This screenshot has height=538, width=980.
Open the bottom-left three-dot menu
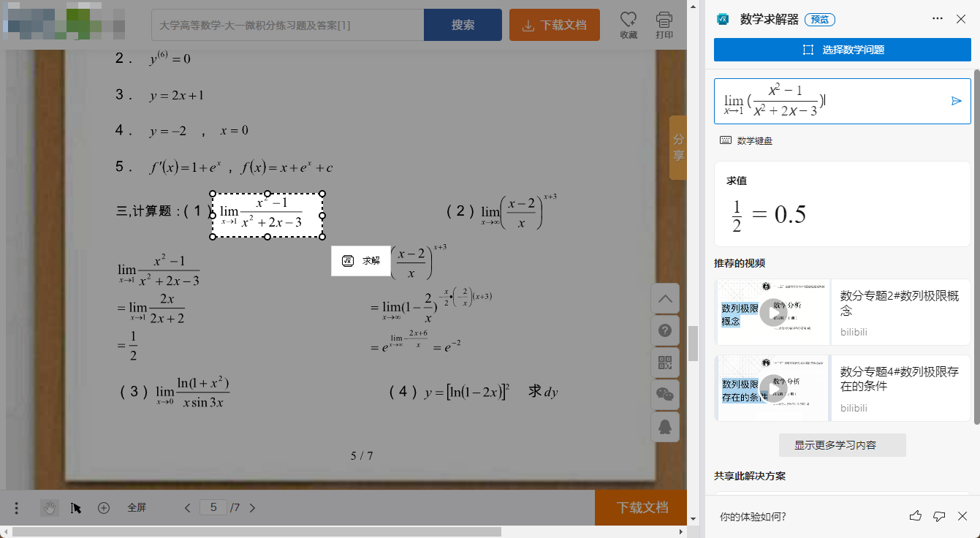16,507
